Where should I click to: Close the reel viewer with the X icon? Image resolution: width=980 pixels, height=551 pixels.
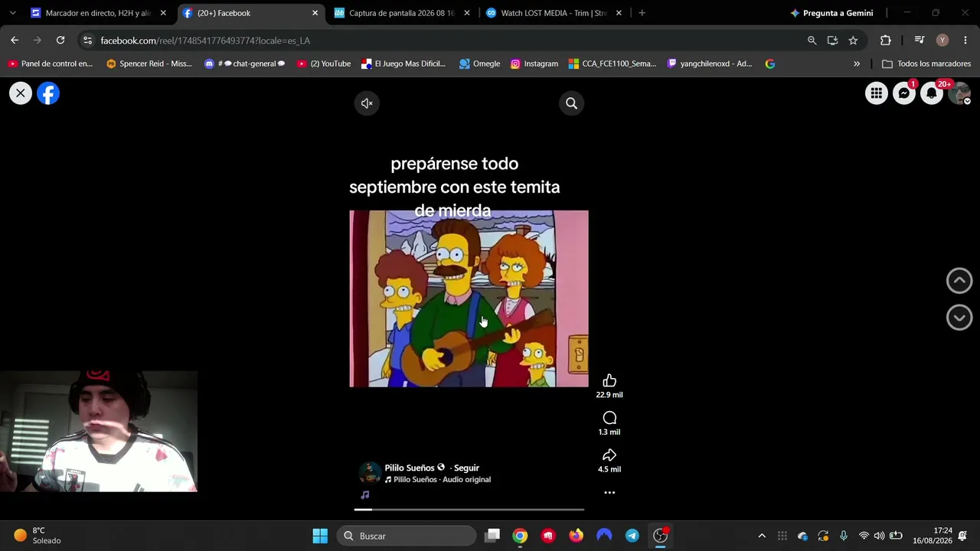21,93
